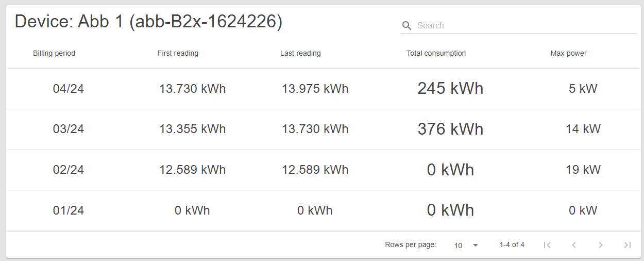Click the search magnifier icon

pyautogui.click(x=406, y=26)
